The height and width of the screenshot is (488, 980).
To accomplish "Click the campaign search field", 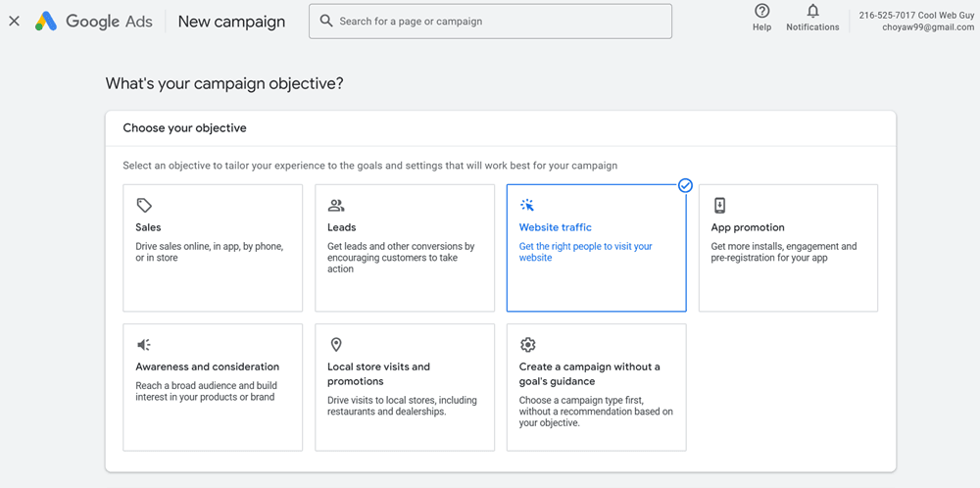I will coord(490,22).
